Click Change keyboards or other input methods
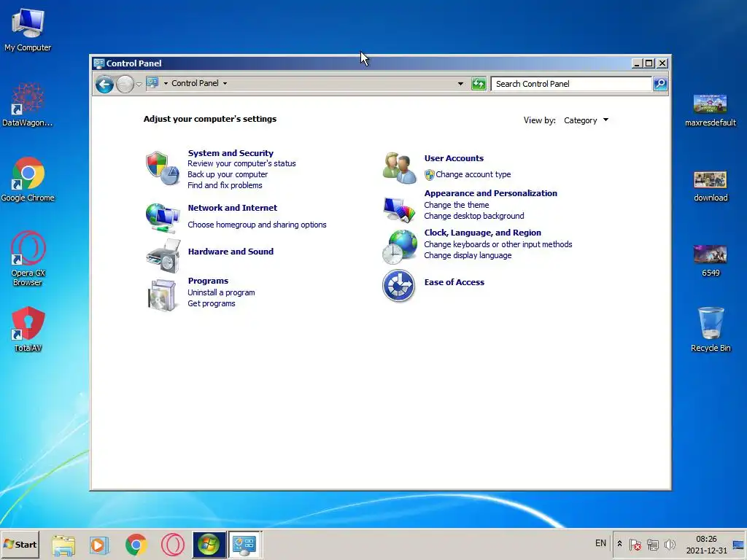 coord(498,244)
